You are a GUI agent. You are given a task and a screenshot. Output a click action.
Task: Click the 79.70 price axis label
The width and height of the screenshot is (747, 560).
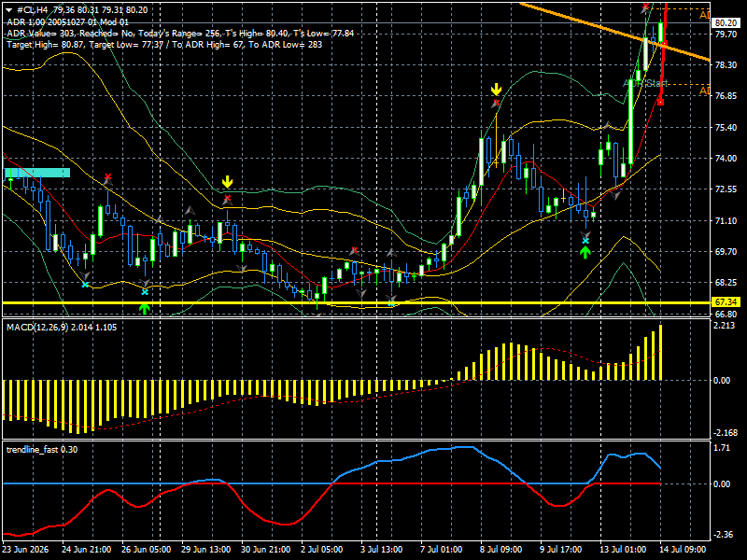(x=726, y=35)
